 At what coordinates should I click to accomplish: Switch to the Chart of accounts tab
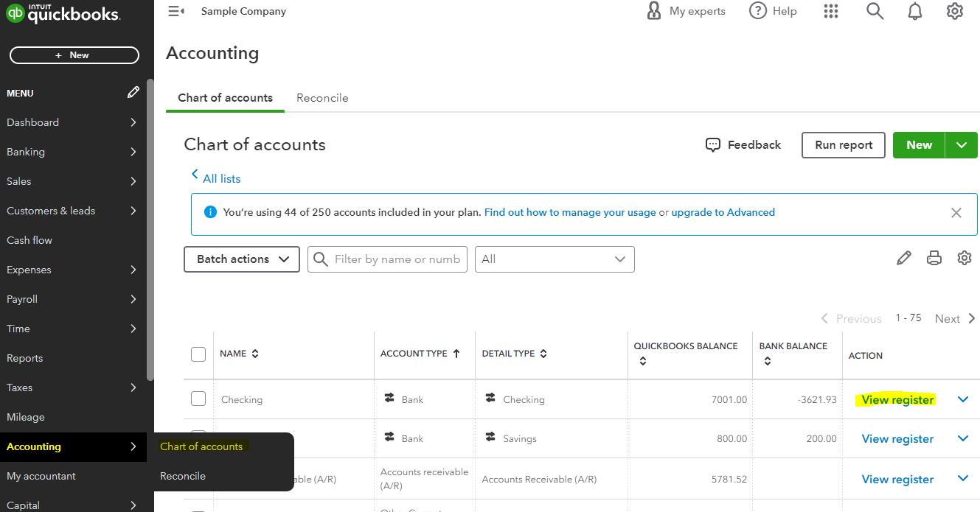[x=225, y=98]
